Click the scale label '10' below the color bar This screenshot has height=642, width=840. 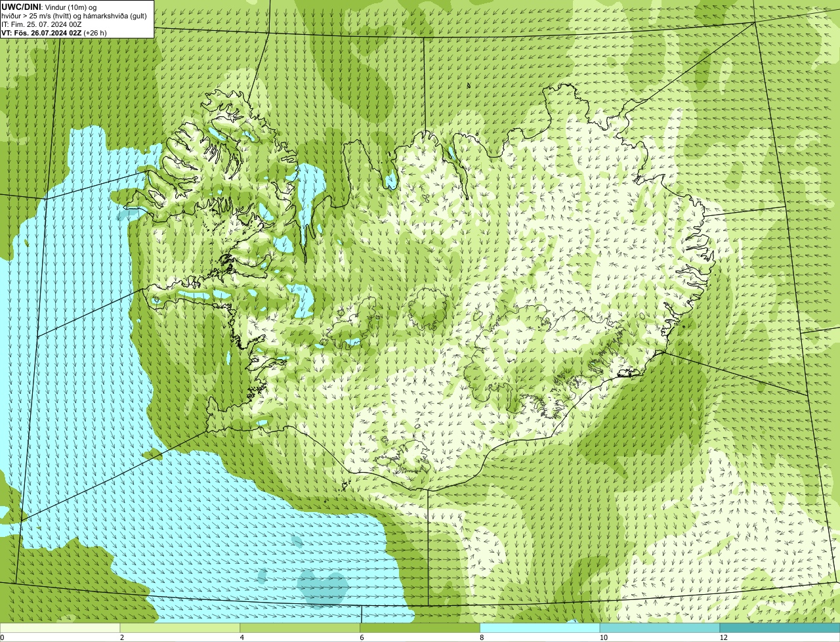(x=603, y=637)
